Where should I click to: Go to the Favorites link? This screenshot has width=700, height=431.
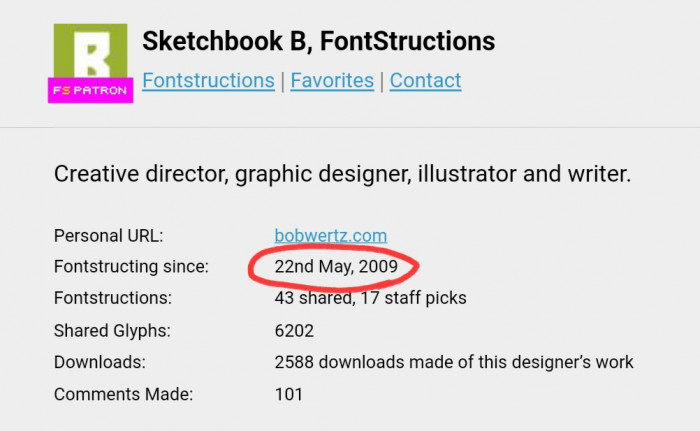click(x=332, y=81)
